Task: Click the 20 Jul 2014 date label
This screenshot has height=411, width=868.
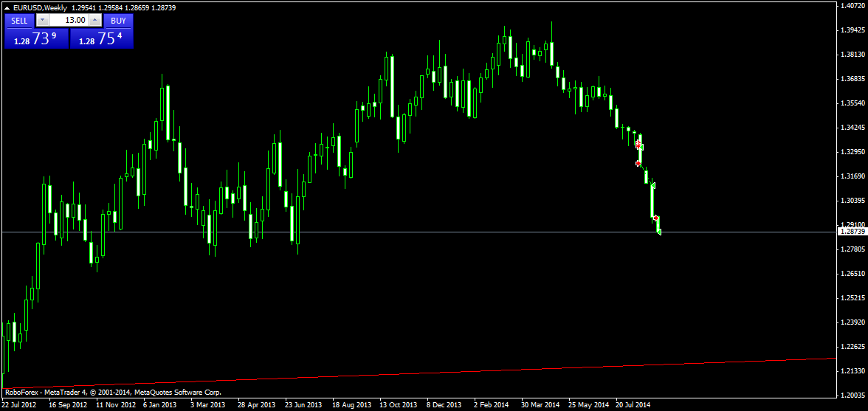Action: (634, 404)
